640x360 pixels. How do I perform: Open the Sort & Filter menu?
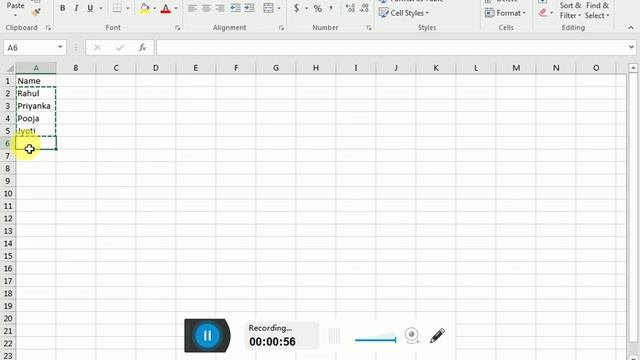[x=570, y=10]
